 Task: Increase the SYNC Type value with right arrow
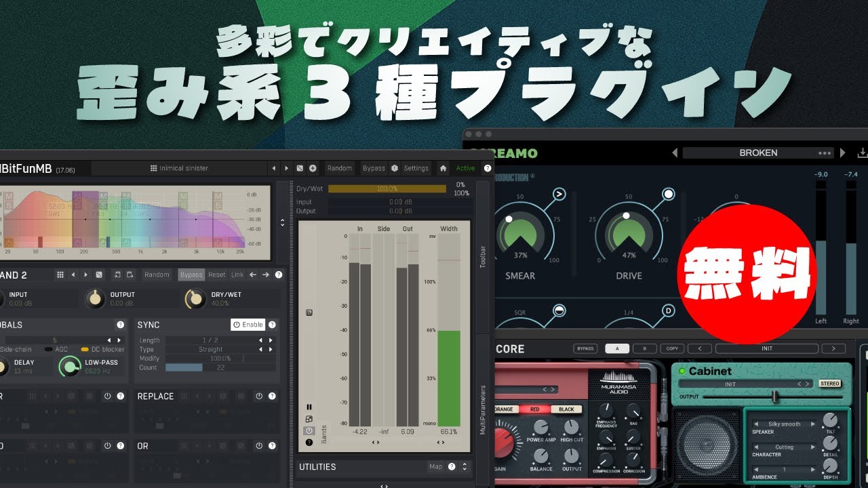(271, 350)
